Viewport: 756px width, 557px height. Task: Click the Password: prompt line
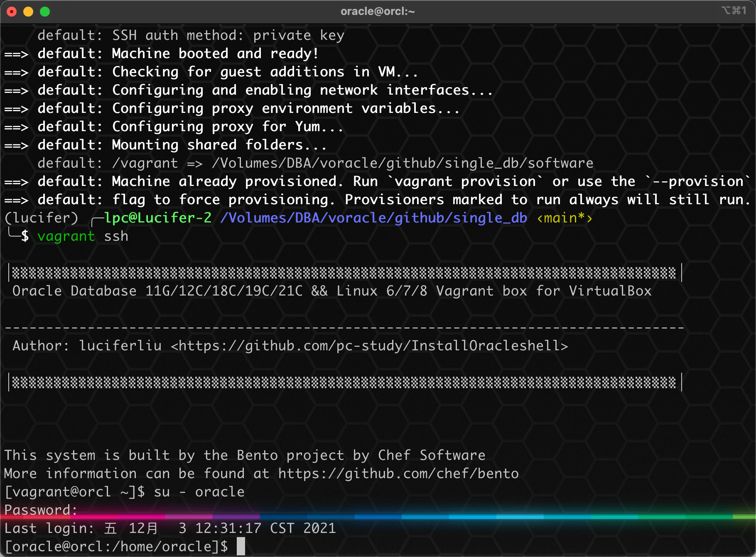click(41, 510)
